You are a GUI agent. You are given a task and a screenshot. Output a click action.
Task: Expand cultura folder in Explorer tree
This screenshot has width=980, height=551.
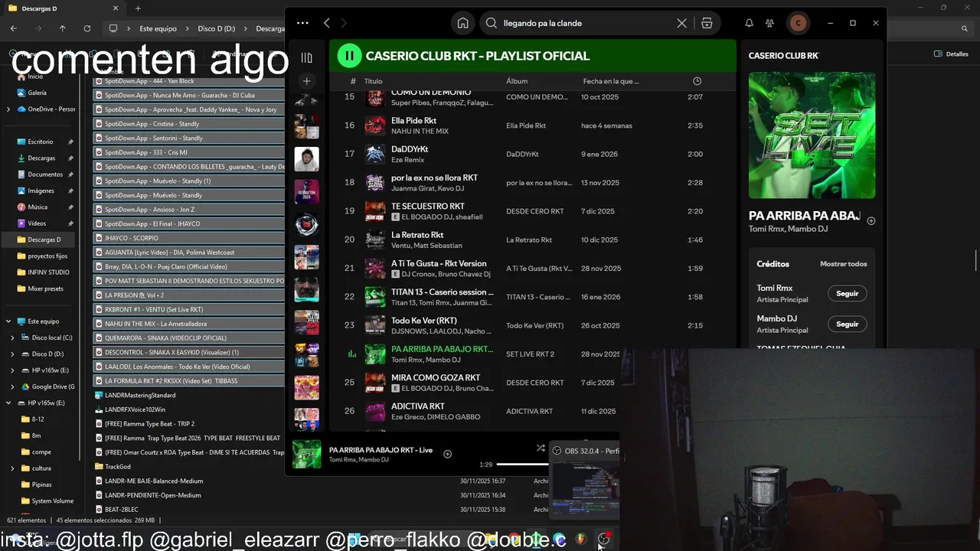tap(12, 468)
